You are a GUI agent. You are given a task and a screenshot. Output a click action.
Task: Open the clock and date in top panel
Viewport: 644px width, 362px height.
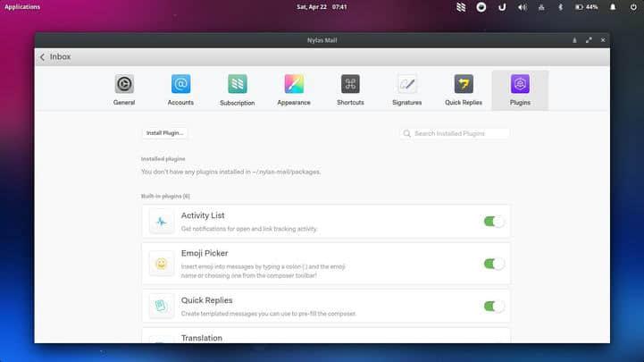coord(322,7)
